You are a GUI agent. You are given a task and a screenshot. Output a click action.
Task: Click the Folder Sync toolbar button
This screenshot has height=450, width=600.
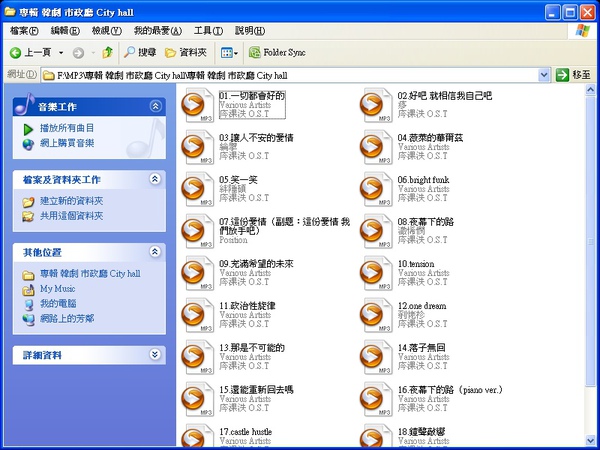tap(274, 52)
